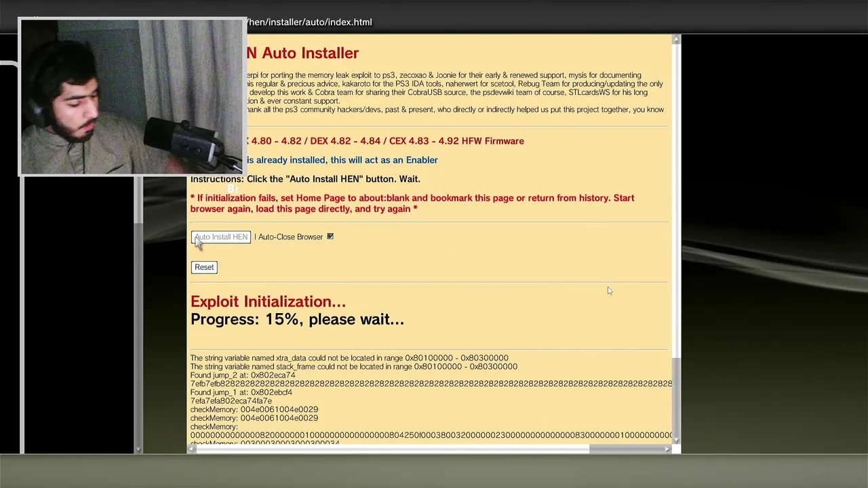
Task: Click the red initialization fails warning text
Action: point(412,203)
